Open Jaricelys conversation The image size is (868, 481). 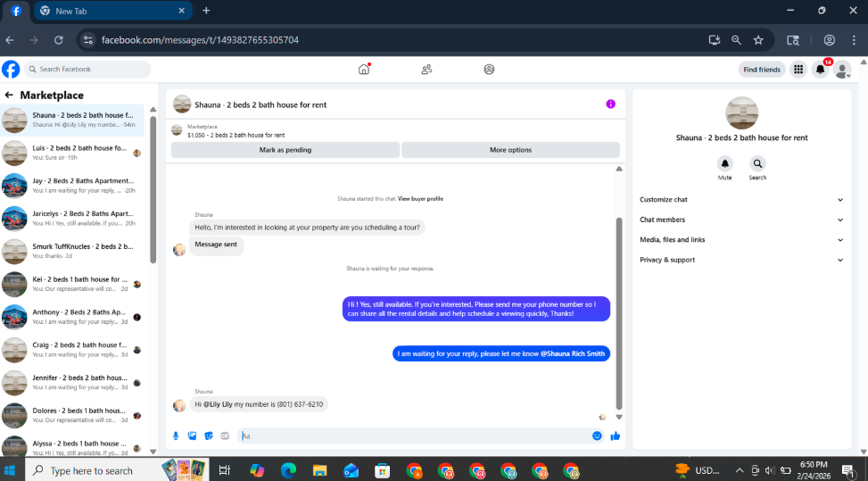[x=72, y=219]
